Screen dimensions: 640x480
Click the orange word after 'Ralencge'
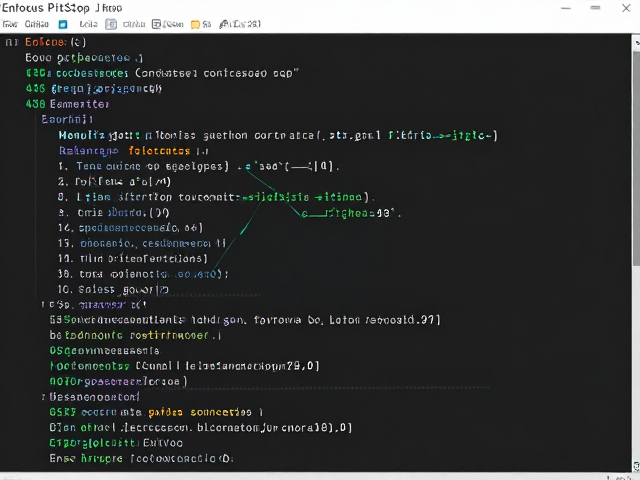[159, 151]
